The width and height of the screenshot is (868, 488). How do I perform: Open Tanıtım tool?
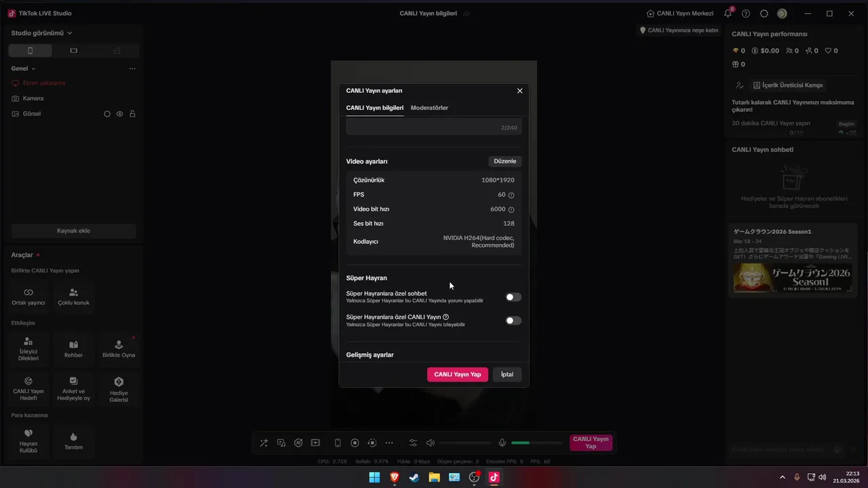[73, 441]
